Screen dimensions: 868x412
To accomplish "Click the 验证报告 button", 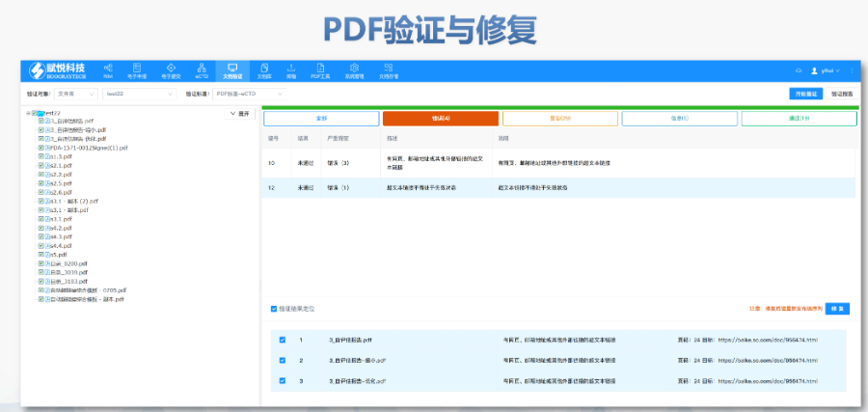I will click(x=844, y=95).
